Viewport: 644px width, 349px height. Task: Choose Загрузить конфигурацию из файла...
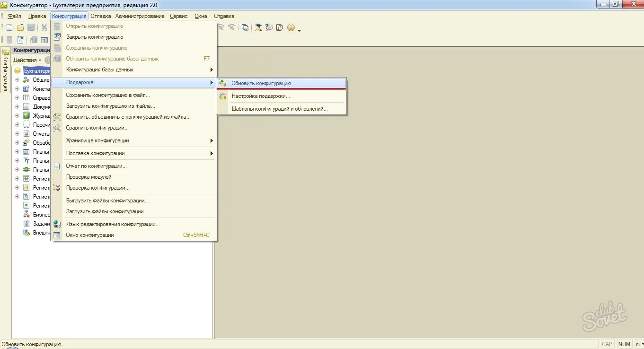(x=133, y=106)
